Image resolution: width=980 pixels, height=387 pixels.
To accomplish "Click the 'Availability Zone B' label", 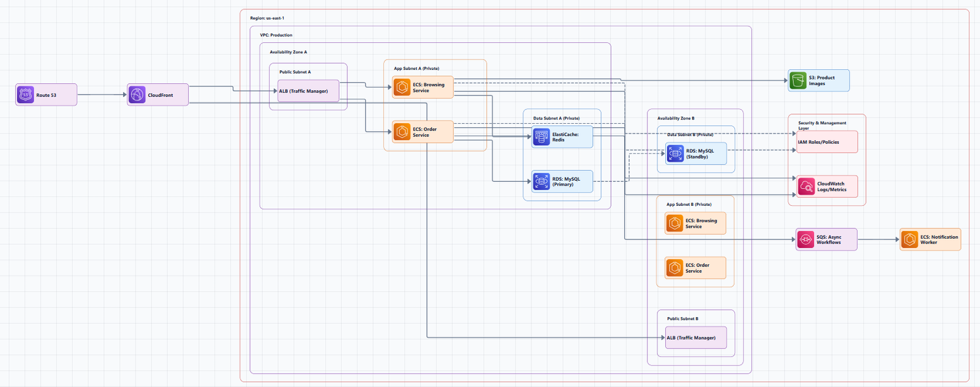I will coord(676,118).
